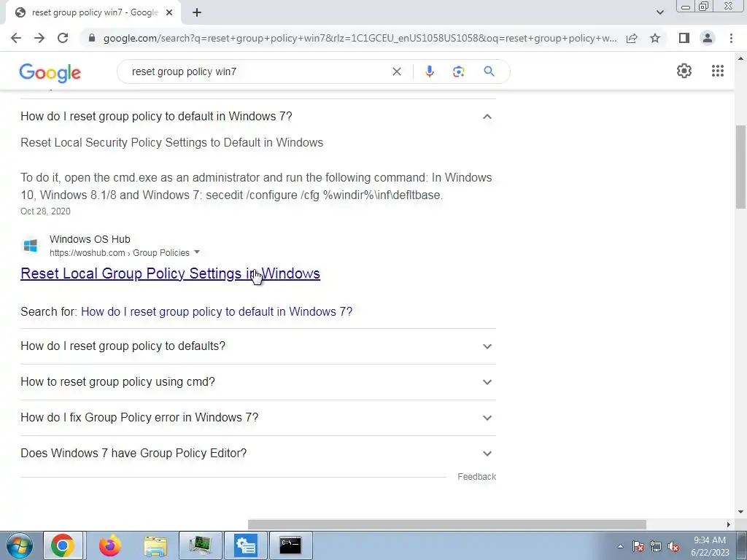Go to Google home via the logo
The width and height of the screenshot is (747, 560).
50,73
